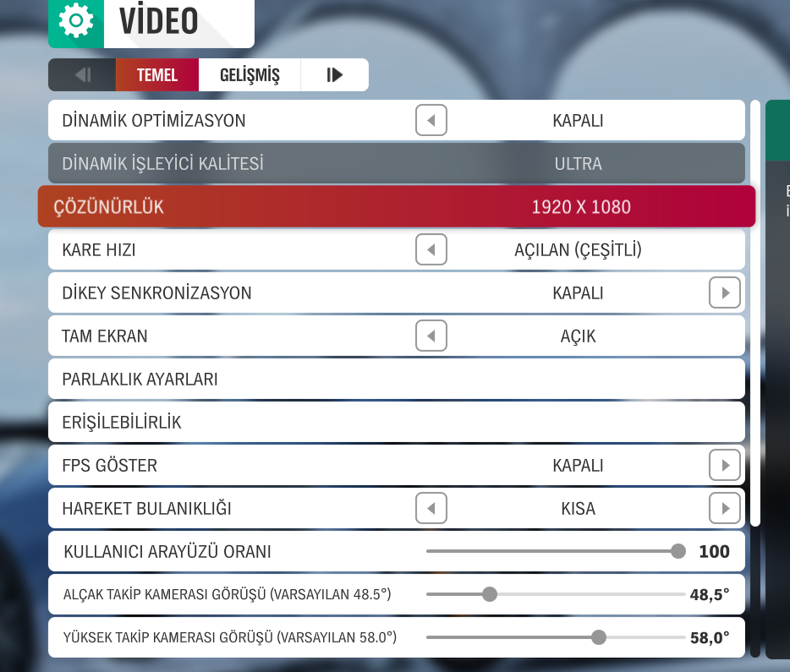Go to the next settings tab arrow
The height and width of the screenshot is (672, 790).
click(x=335, y=75)
